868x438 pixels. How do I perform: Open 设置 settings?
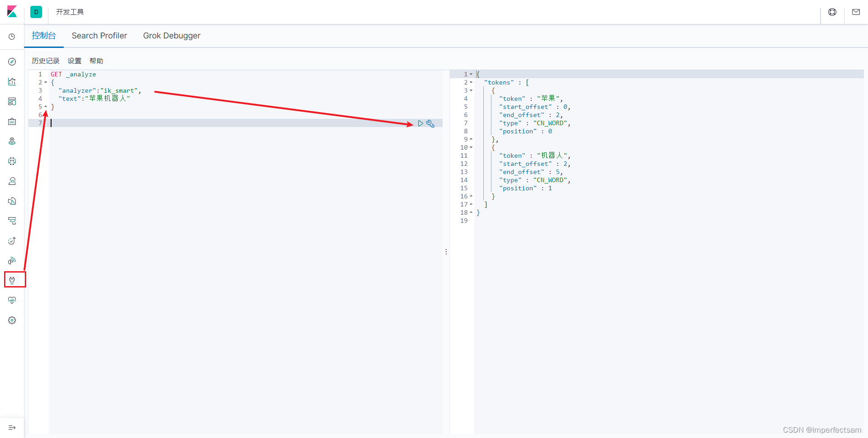point(75,61)
